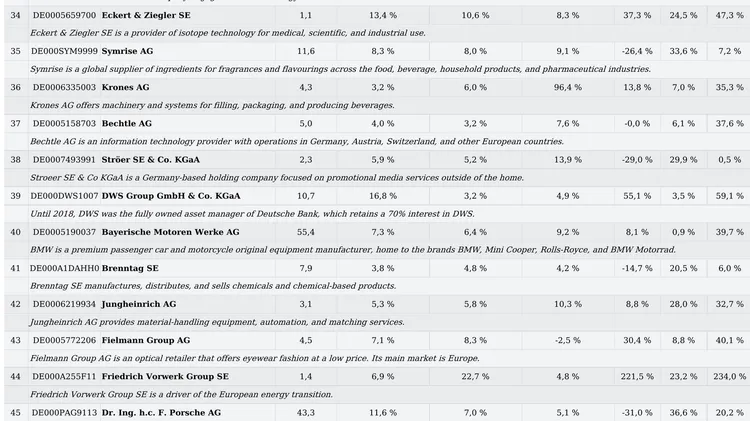750x421 pixels.
Task: Open the Bechtle AG row title
Action: click(x=127, y=123)
